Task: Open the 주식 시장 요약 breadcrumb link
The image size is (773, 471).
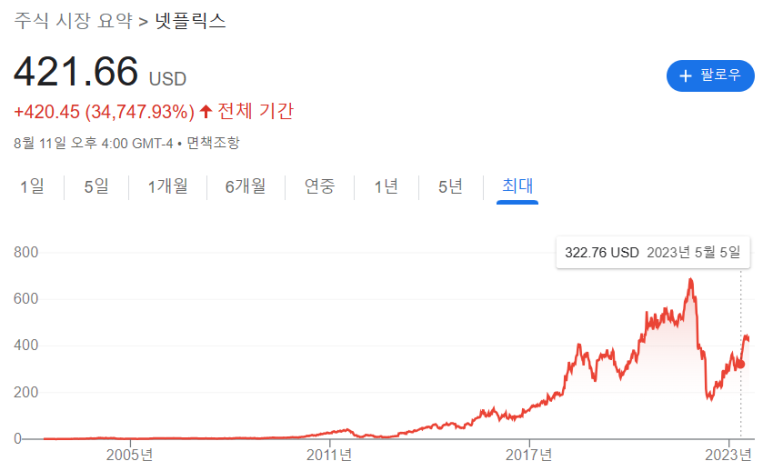Action: point(73,21)
